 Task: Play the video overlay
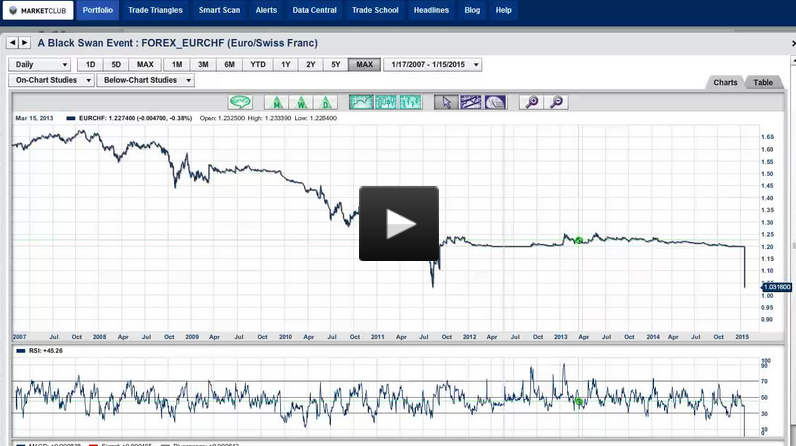(399, 223)
